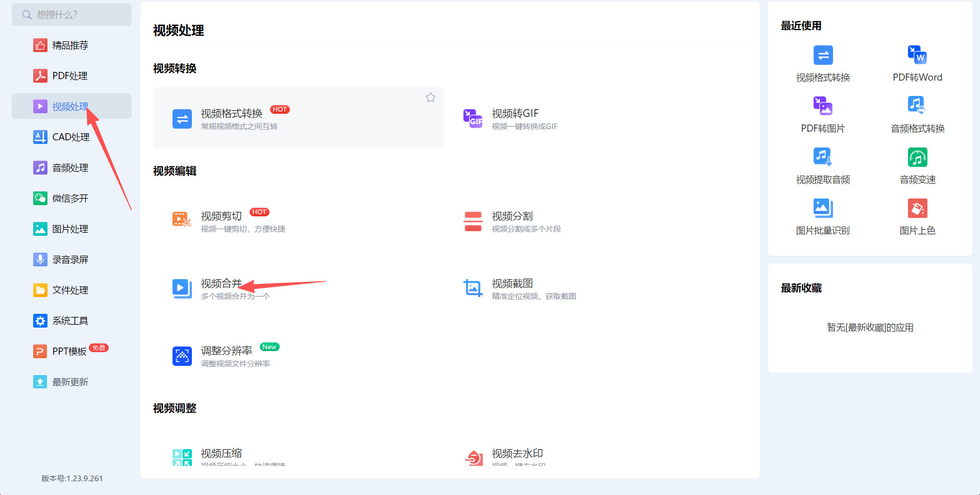The width and height of the screenshot is (980, 495).
Task: Open the 视频格式转换 tool icon
Action: point(182,119)
